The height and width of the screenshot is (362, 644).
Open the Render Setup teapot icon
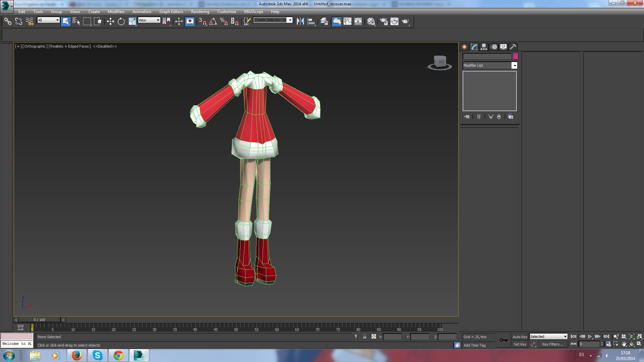tap(384, 21)
